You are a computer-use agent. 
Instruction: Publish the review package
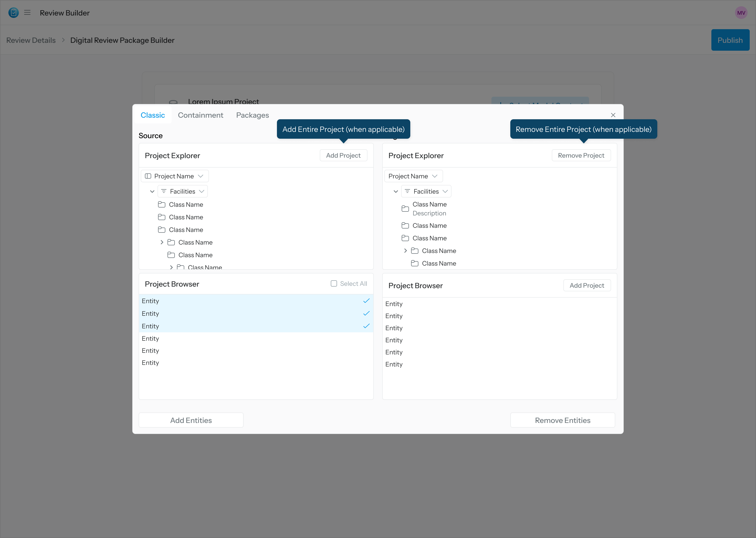tap(730, 40)
